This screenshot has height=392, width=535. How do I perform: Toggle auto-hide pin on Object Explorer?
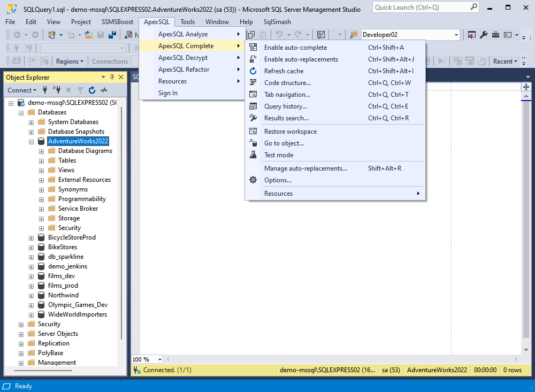[112, 77]
